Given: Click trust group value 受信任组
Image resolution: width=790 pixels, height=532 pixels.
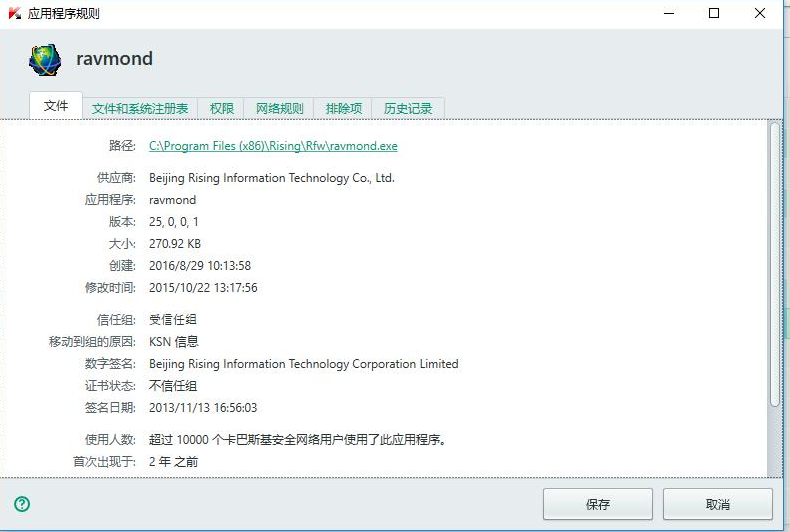Looking at the screenshot, I should point(173,319).
